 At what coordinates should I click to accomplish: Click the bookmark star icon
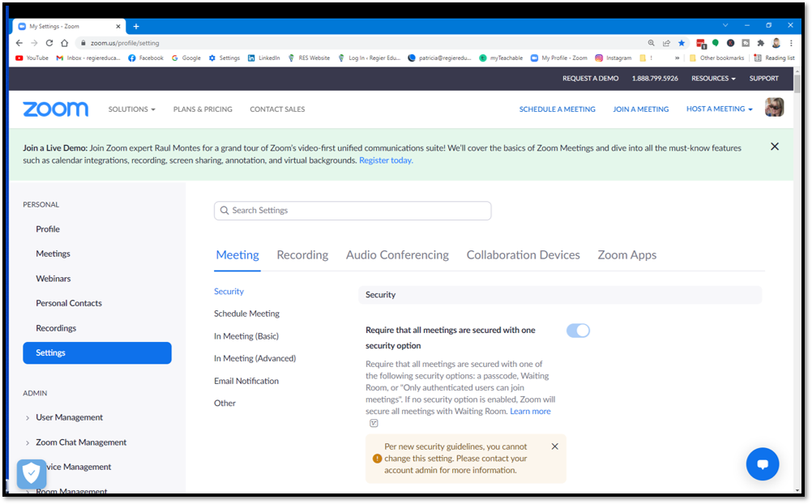click(x=682, y=43)
